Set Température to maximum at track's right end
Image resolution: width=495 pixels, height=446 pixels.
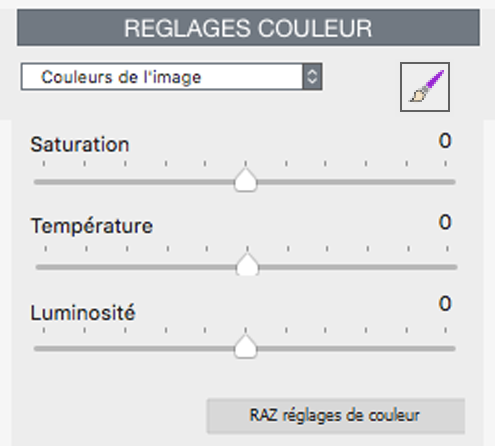click(455, 267)
